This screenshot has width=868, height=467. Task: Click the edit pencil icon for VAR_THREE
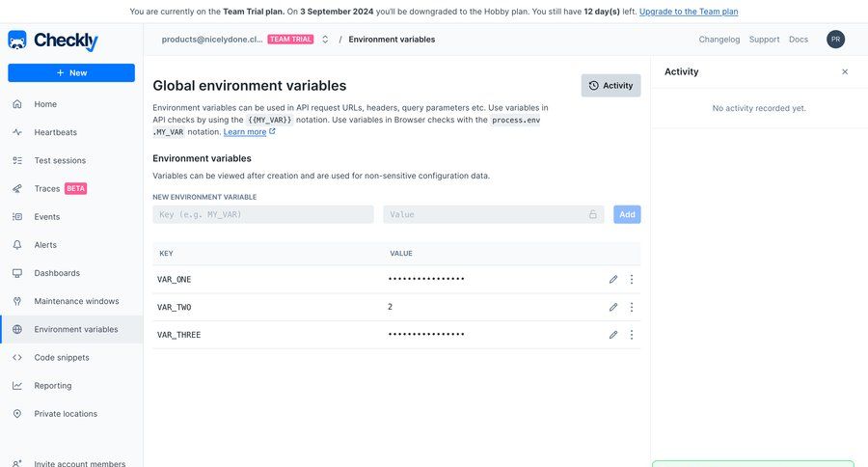tap(612, 335)
